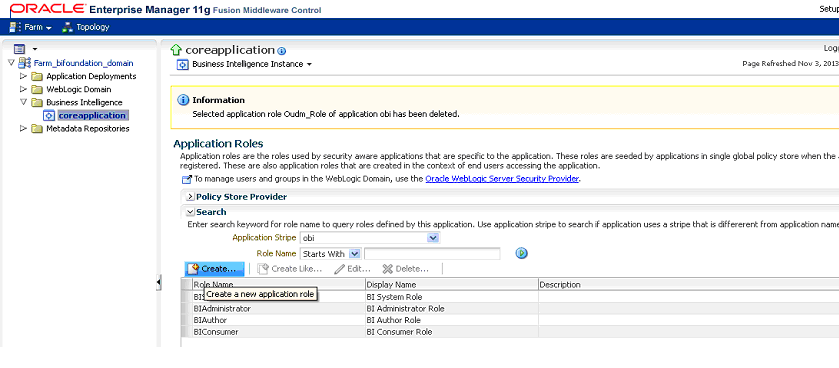Screen dimensions: 839x368
Task: Select the WebLogic Domain tree item
Action: [x=79, y=89]
